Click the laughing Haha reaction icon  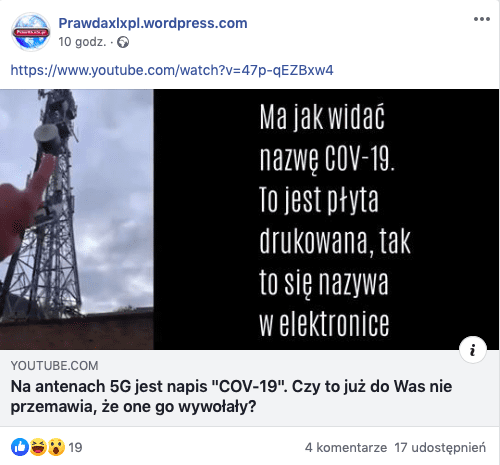tap(38, 447)
